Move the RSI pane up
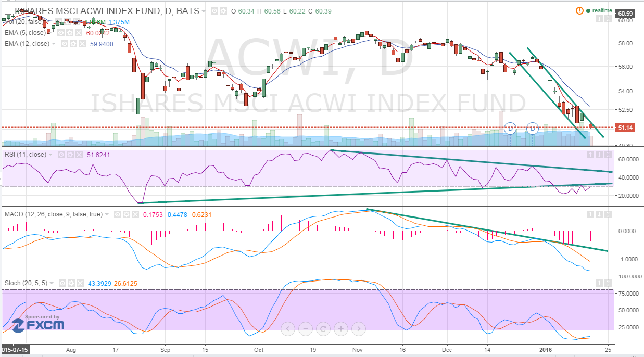The width and height of the screenshot is (644, 357). point(590,155)
